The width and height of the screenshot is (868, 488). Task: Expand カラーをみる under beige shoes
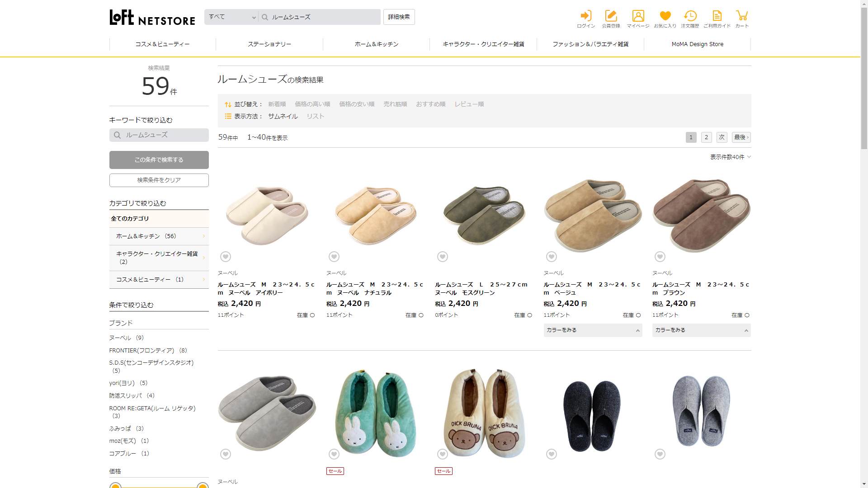click(x=593, y=330)
